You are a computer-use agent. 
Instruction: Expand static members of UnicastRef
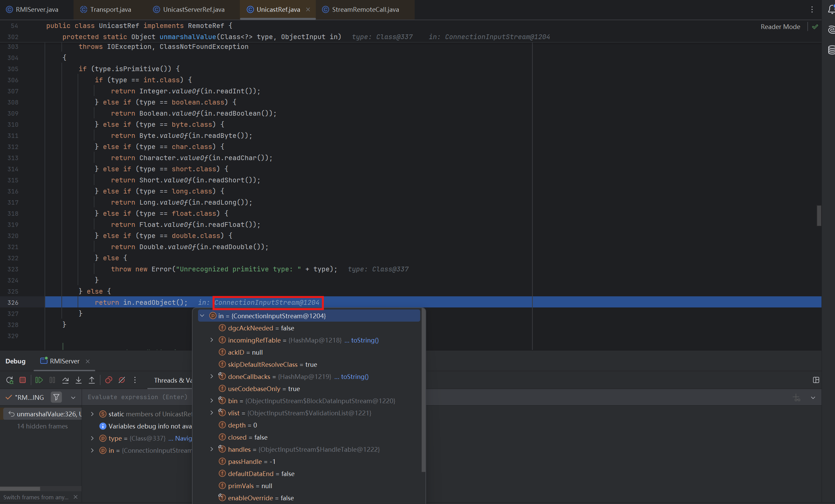tap(92, 414)
